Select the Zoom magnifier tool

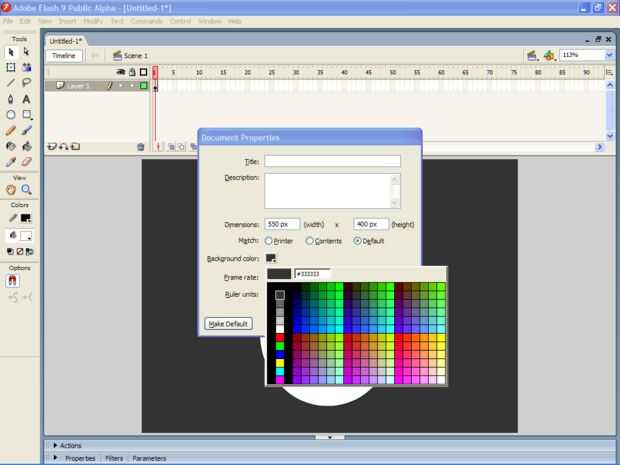26,189
